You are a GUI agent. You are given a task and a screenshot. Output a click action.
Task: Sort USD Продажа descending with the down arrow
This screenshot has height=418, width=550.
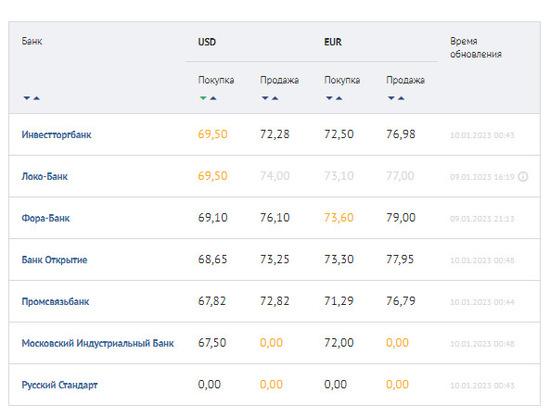[265, 98]
